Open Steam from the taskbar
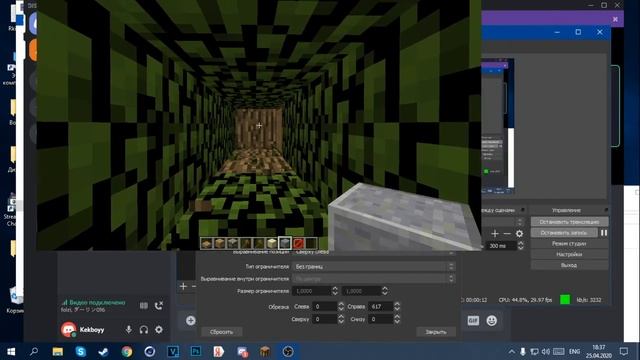The width and height of the screenshot is (640, 360). 103,351
